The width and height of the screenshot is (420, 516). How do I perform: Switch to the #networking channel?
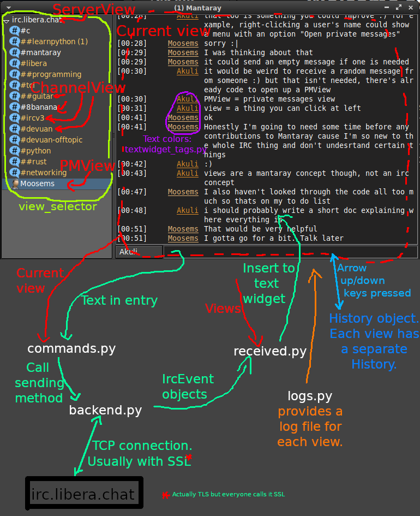pos(44,173)
